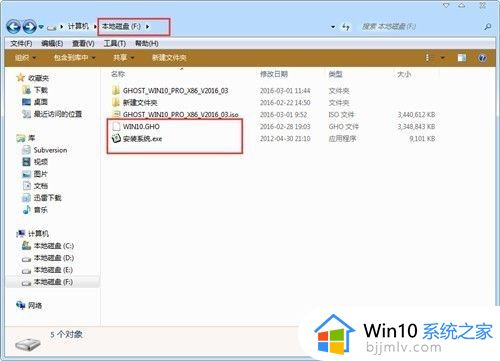Screen dimensions: 500x361
Task: Click the help question mark icon
Action: pos(482,58)
